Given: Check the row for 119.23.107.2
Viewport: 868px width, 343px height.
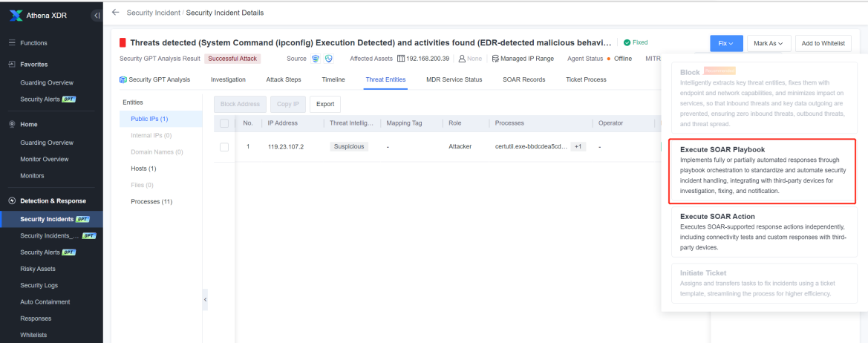Looking at the screenshot, I should click(x=224, y=146).
